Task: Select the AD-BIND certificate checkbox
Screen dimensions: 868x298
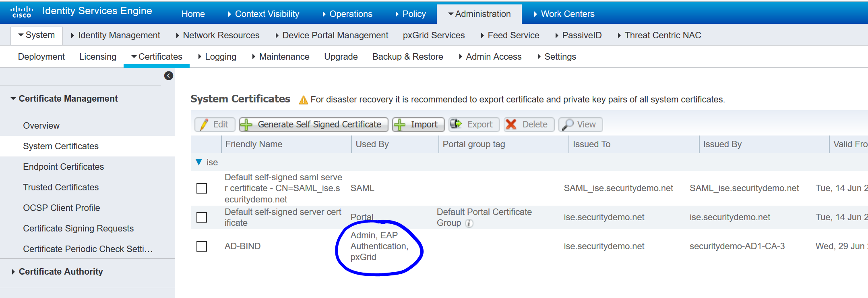Action: [x=202, y=246]
